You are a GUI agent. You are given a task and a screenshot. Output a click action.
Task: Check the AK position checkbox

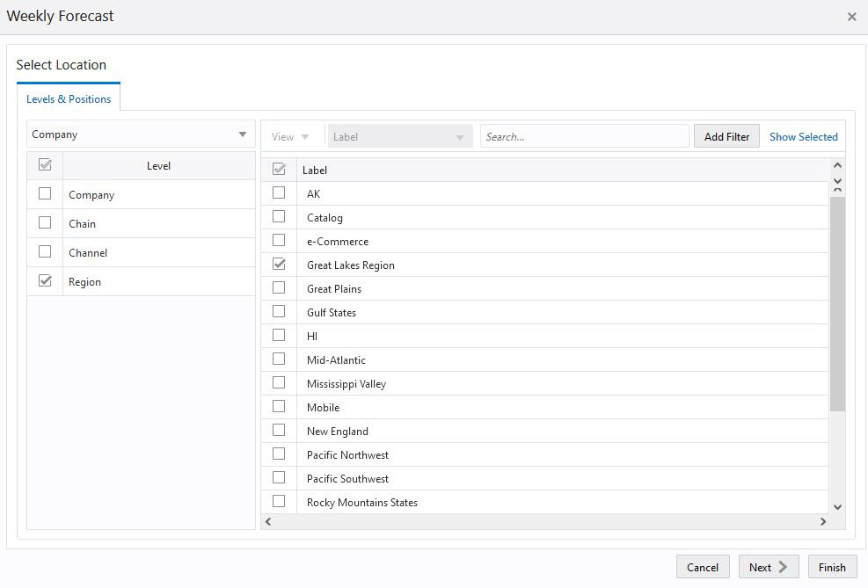(279, 192)
